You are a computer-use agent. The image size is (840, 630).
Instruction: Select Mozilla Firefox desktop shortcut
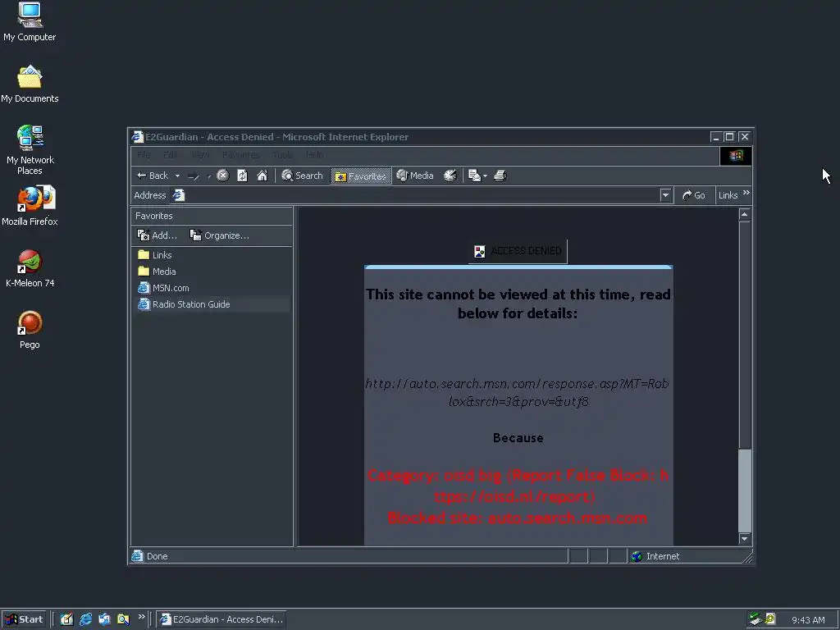pos(30,206)
